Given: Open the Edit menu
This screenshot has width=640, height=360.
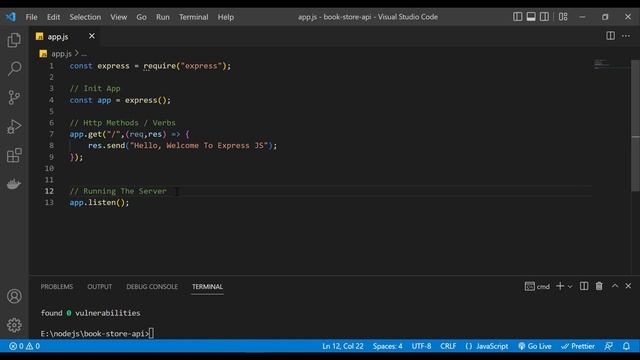Looking at the screenshot, I should click(53, 17).
